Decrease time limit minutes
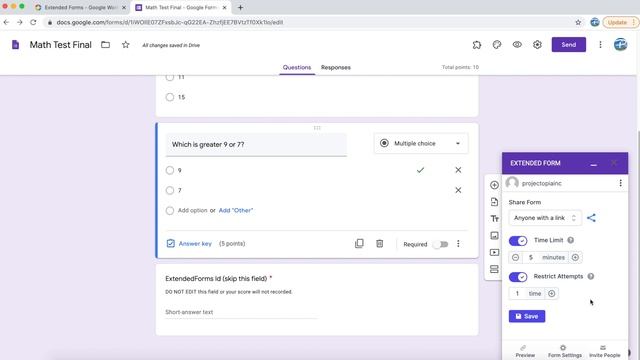The height and width of the screenshot is (360, 640). [x=516, y=258]
